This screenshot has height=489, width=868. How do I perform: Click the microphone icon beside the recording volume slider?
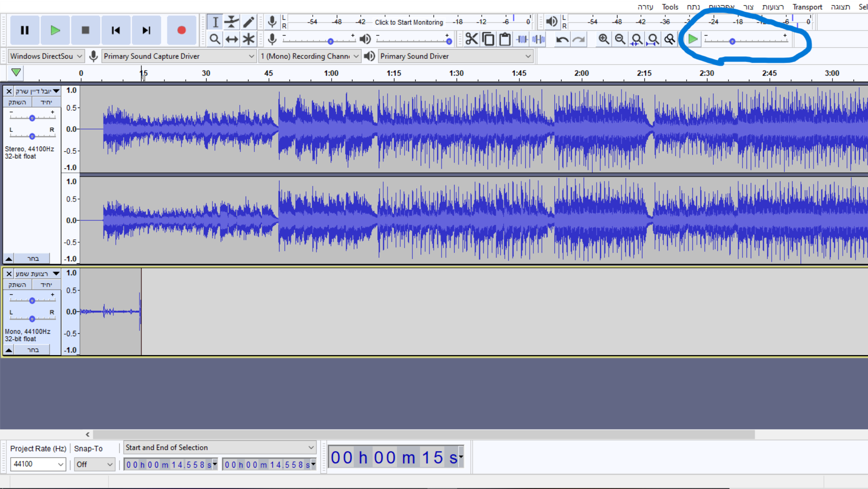coord(272,39)
